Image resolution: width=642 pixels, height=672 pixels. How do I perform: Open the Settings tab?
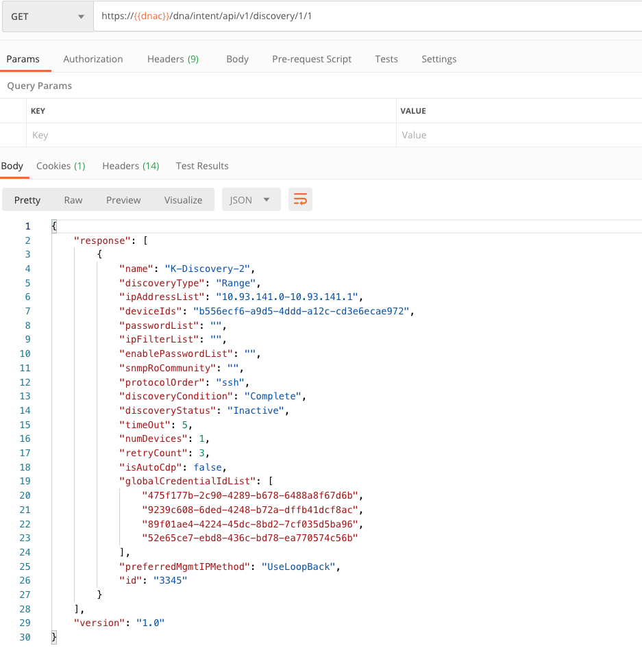click(439, 59)
